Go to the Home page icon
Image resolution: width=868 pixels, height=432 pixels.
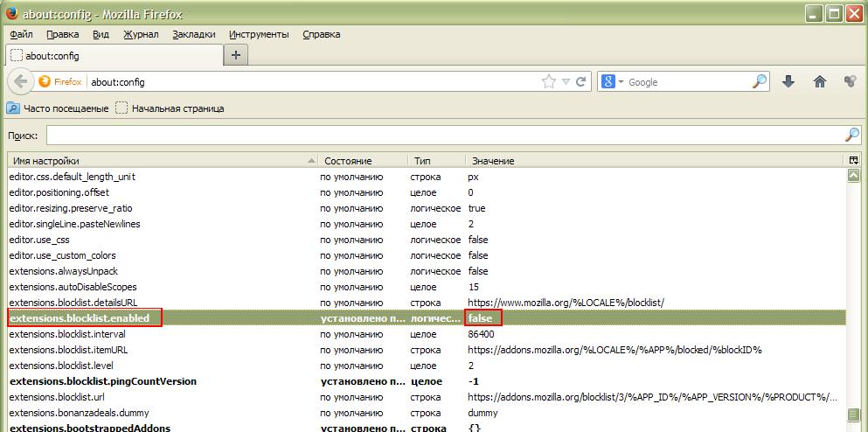coord(820,81)
